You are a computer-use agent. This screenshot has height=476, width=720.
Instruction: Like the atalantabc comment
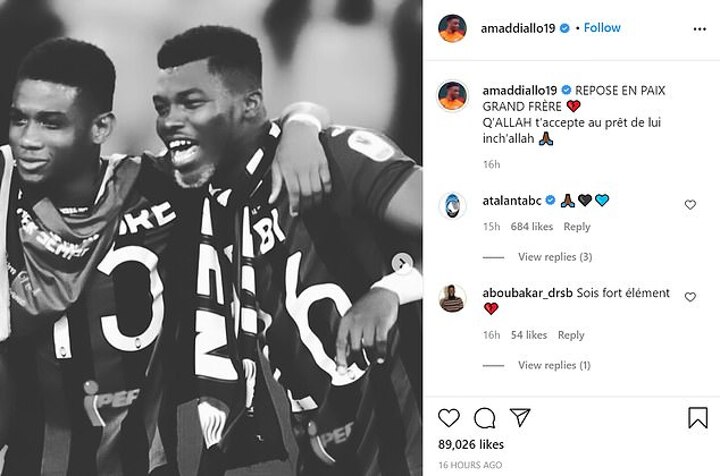(690, 205)
